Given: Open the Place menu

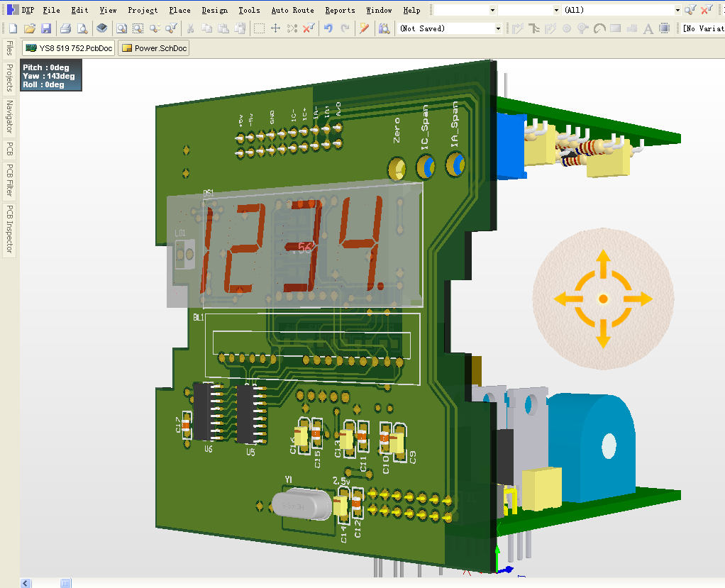Looking at the screenshot, I should [x=180, y=10].
